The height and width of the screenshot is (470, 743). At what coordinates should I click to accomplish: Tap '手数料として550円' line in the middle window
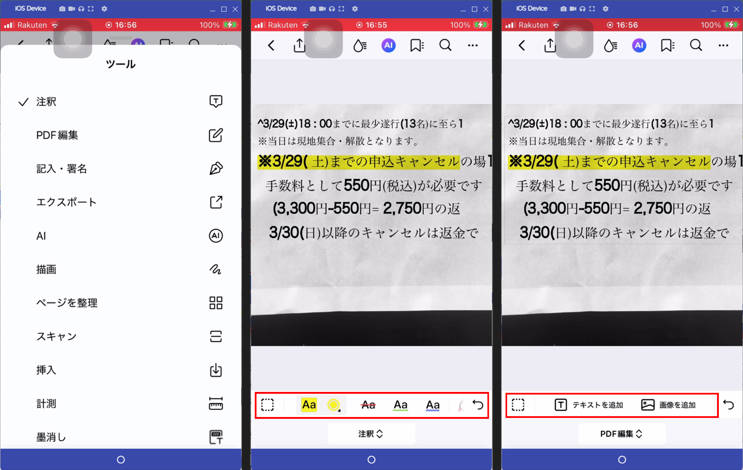coord(373,185)
